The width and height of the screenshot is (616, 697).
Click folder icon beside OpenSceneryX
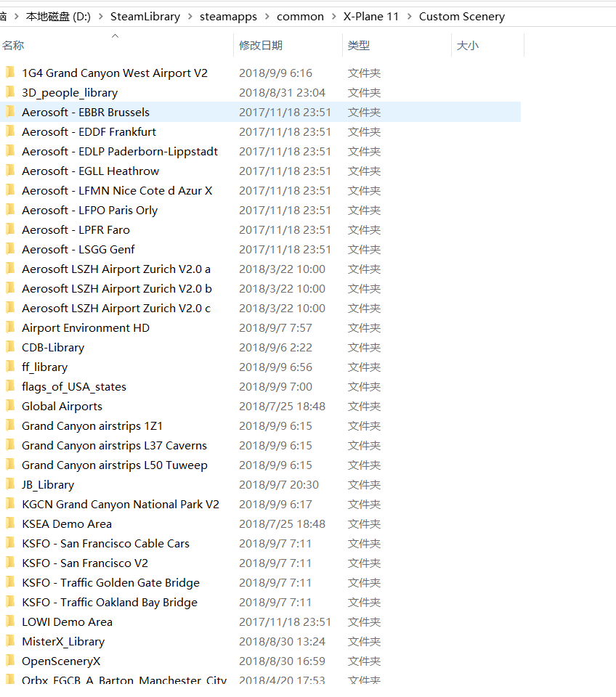click(10, 660)
